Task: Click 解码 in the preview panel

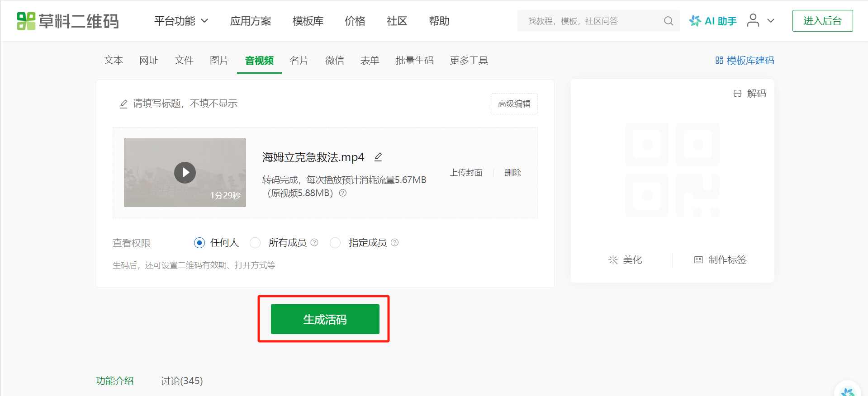Action: click(x=750, y=93)
